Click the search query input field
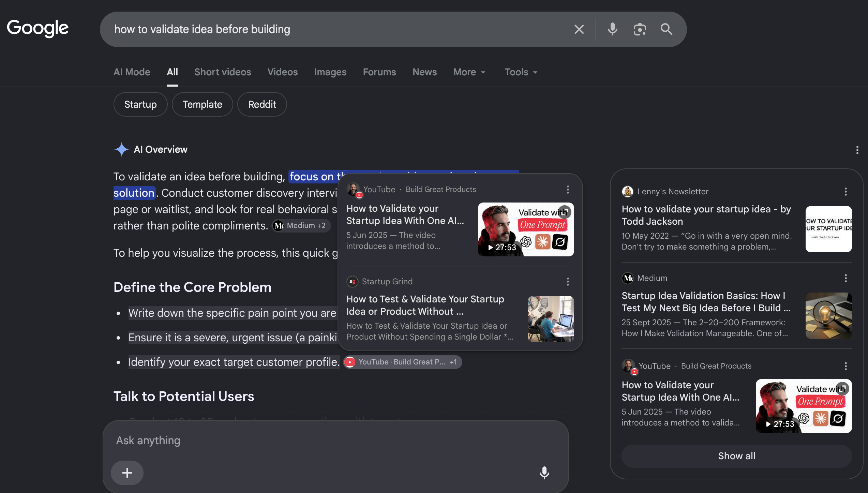This screenshot has height=493, width=868. 341,29
